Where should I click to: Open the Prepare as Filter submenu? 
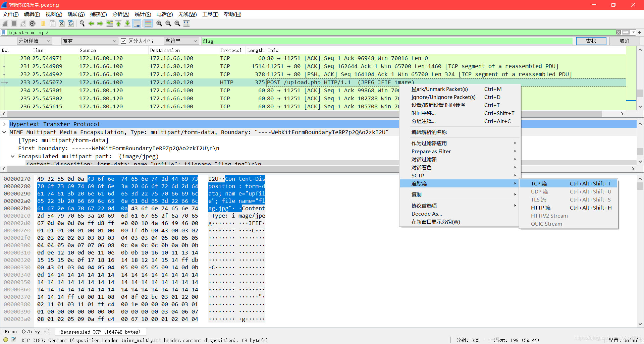pos(460,152)
